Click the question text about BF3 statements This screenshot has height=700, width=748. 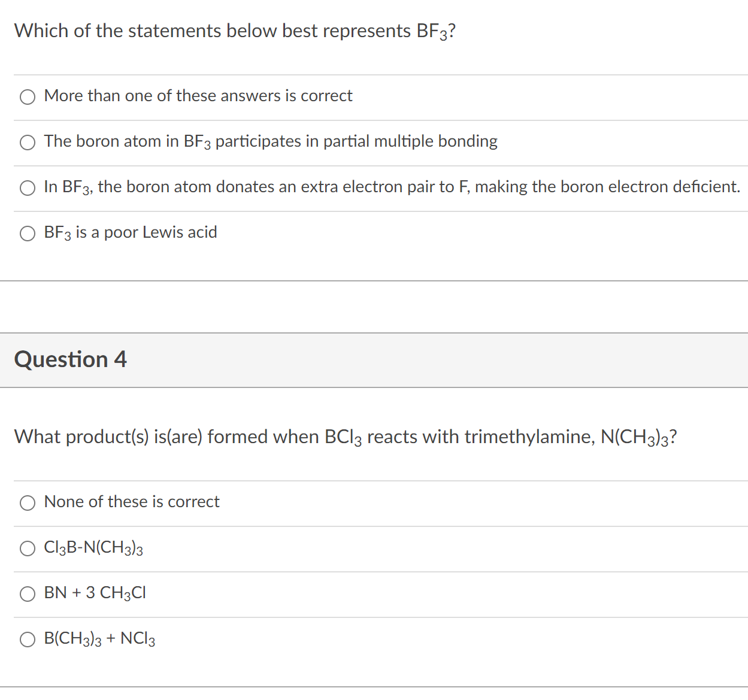click(x=235, y=31)
